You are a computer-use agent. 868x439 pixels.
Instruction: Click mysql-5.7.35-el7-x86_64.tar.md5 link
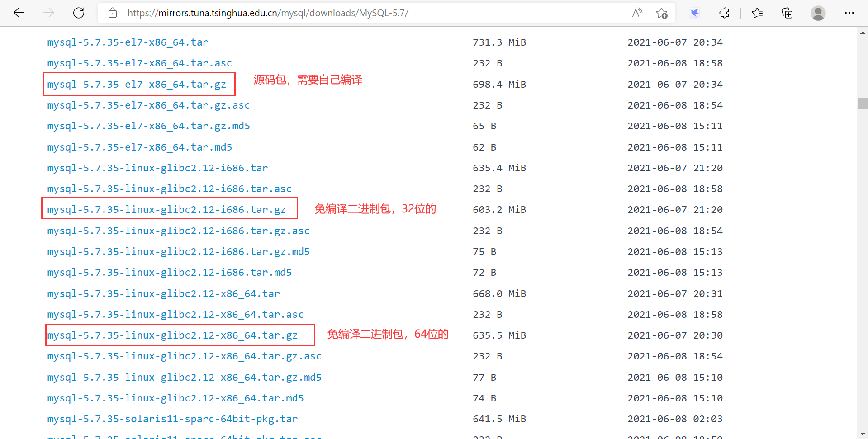(x=139, y=147)
